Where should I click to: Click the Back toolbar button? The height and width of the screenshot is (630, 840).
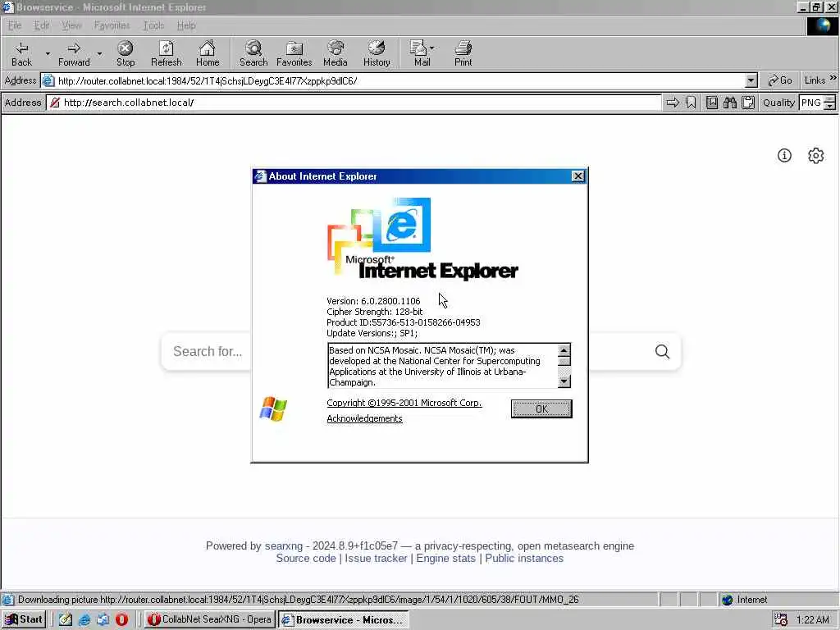pyautogui.click(x=21, y=54)
